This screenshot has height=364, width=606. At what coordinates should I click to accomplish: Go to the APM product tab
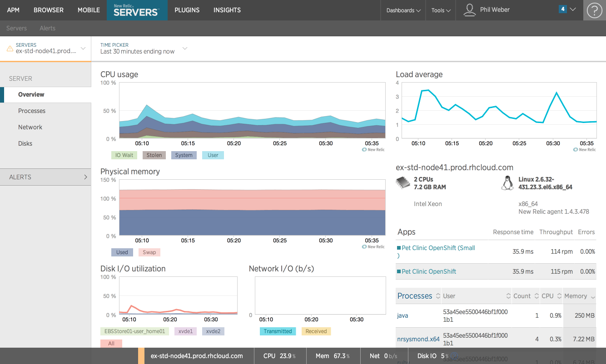pos(13,10)
